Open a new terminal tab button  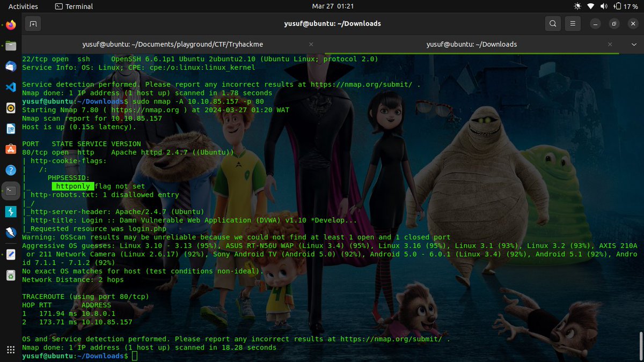click(x=33, y=24)
